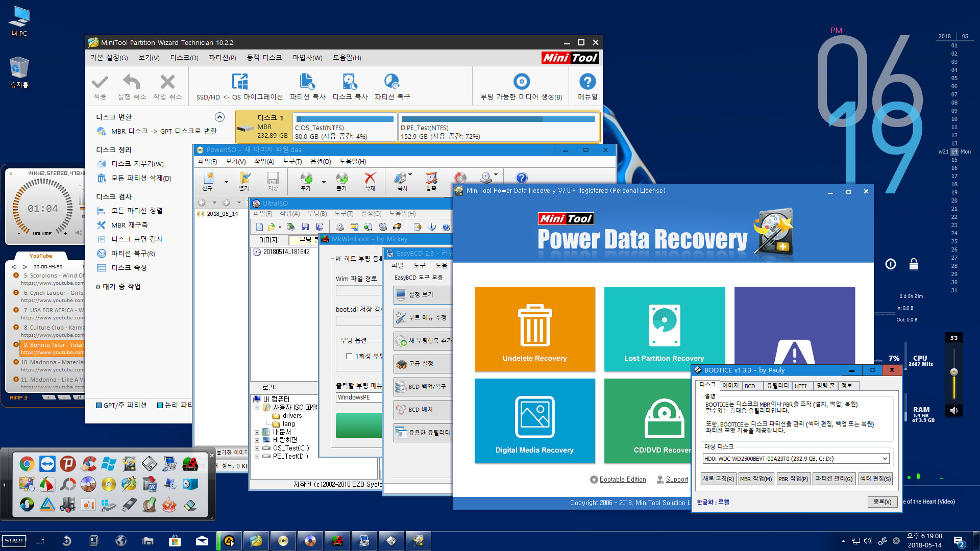Collapse the 사용자 ISO 파일 tree node

(257, 408)
